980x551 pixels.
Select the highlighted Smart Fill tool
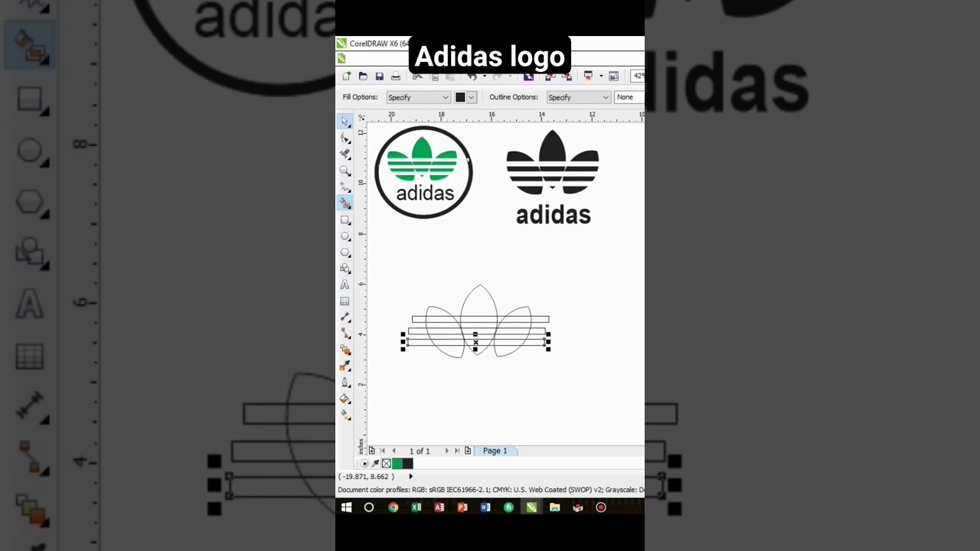345,203
